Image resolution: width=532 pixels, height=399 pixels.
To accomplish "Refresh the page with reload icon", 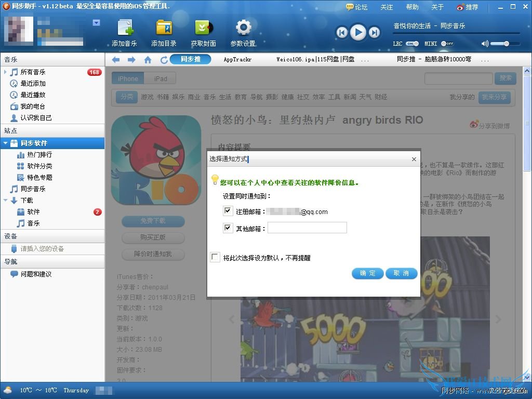I will pos(164,60).
